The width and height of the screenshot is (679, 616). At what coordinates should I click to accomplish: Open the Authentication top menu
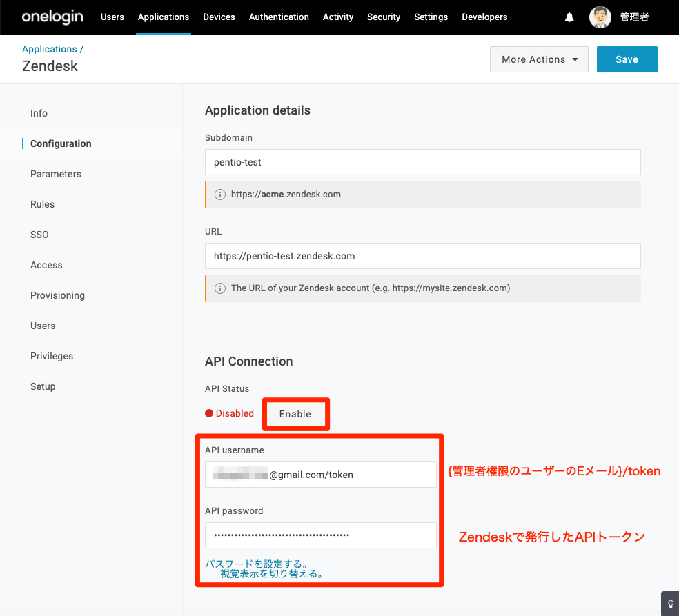(279, 17)
